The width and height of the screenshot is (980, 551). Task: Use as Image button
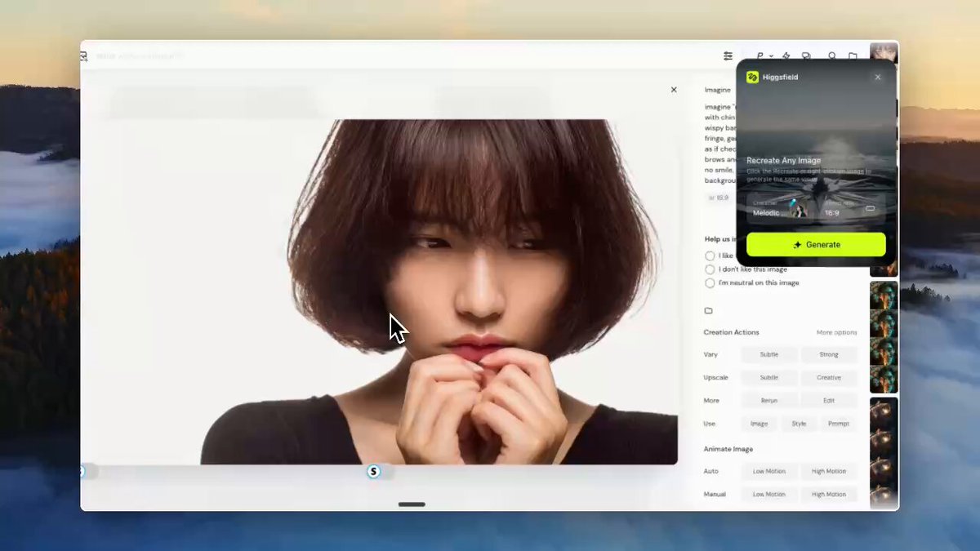pos(759,424)
